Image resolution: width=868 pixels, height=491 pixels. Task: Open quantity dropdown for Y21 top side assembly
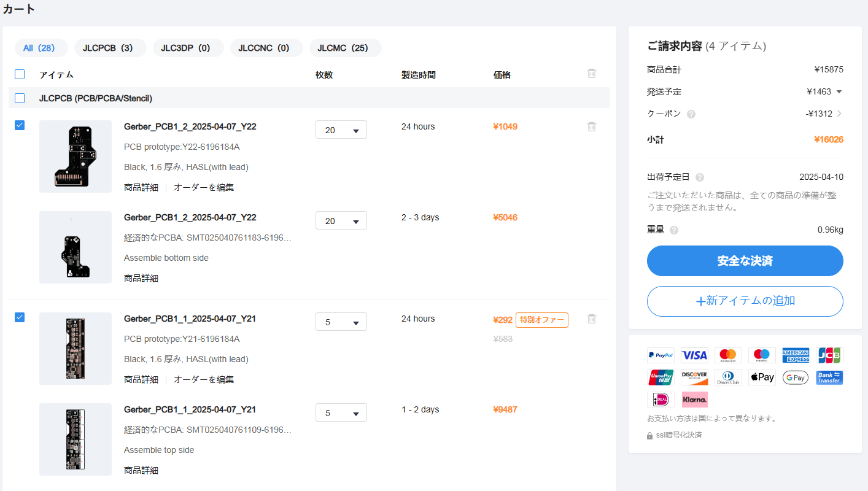(341, 412)
